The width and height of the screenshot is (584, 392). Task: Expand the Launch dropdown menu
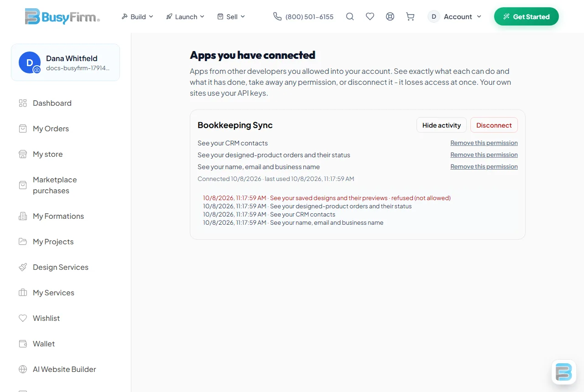185,16
